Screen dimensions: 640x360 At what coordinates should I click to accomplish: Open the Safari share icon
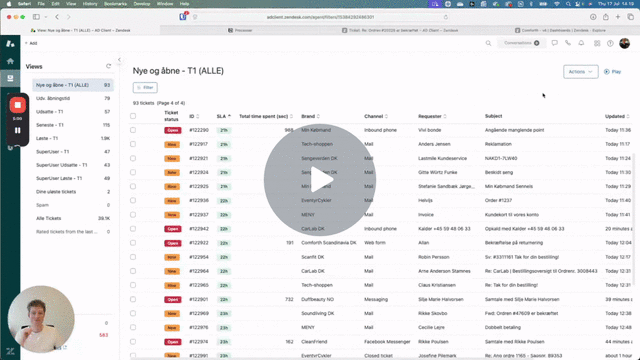[606, 17]
